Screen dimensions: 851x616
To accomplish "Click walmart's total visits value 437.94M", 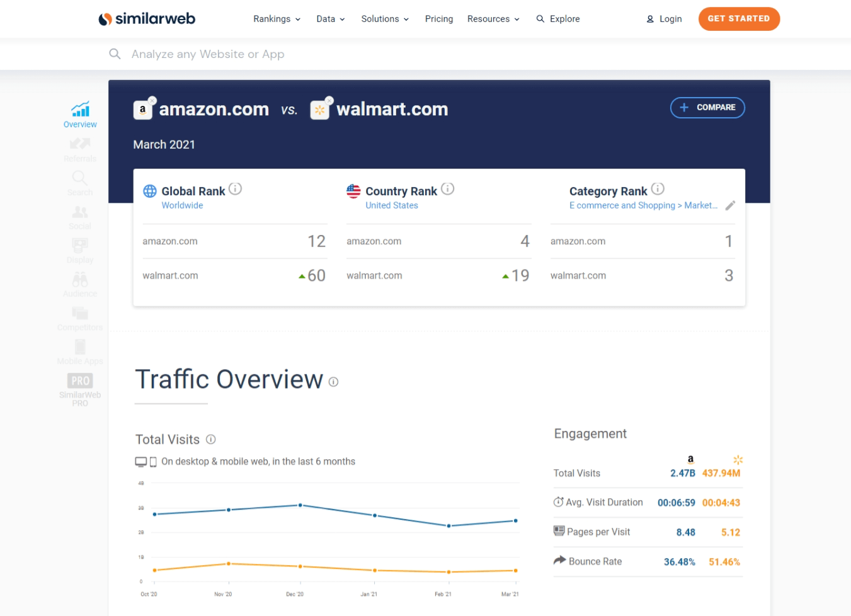I will pos(721,473).
